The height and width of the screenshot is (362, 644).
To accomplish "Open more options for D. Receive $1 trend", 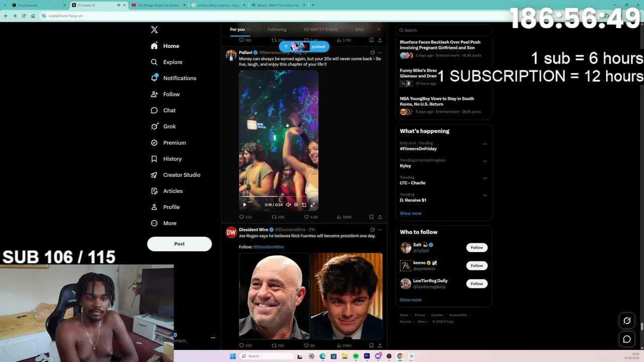I will 485,195.
